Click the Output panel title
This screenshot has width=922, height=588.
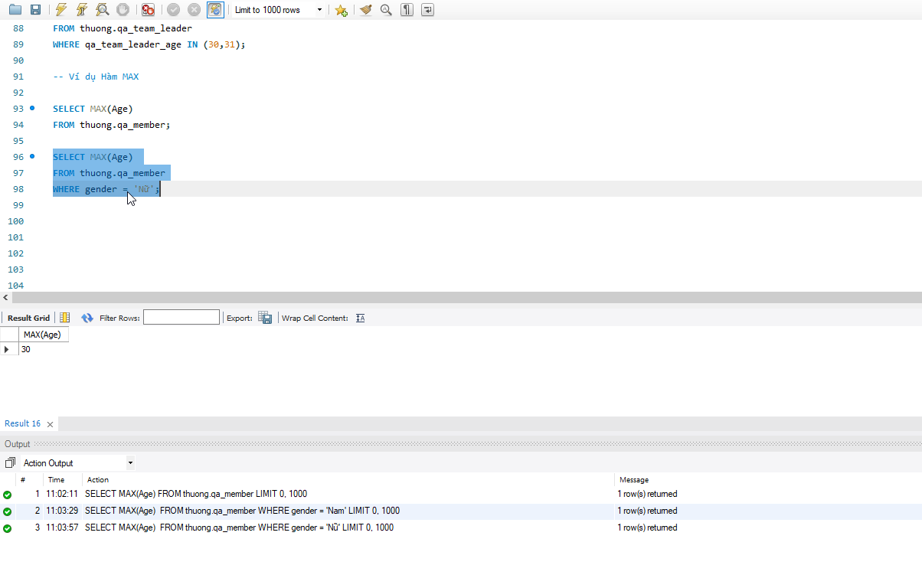(18, 444)
